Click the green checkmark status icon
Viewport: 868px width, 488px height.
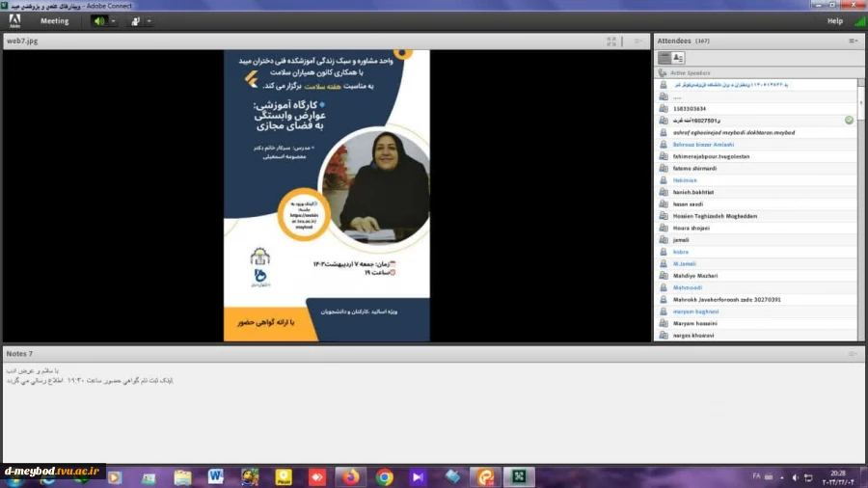click(849, 121)
